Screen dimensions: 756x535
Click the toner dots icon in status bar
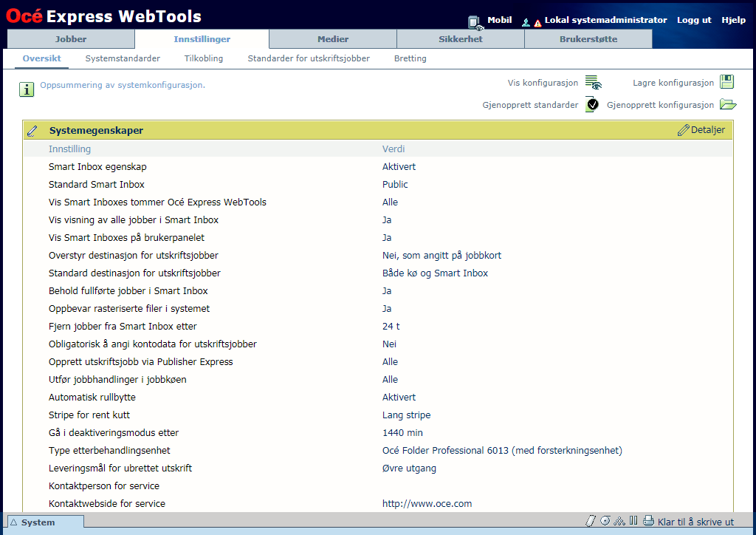pos(619,521)
